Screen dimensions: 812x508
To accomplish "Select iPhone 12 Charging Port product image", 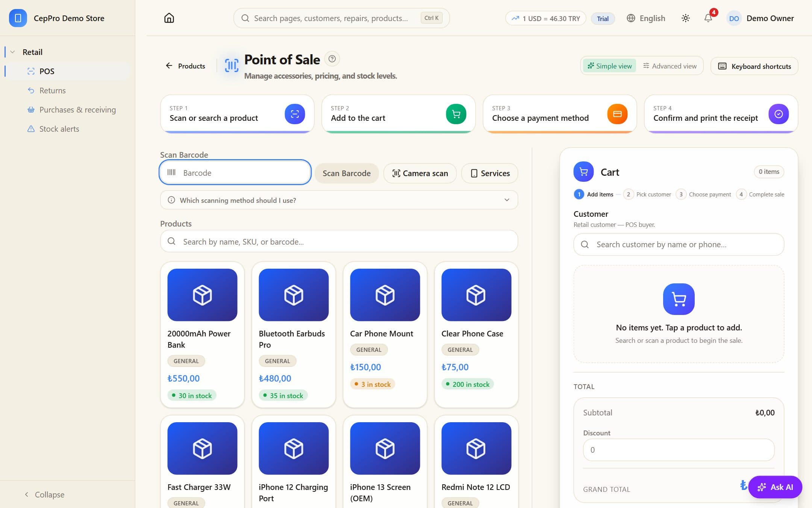I will tap(294, 448).
